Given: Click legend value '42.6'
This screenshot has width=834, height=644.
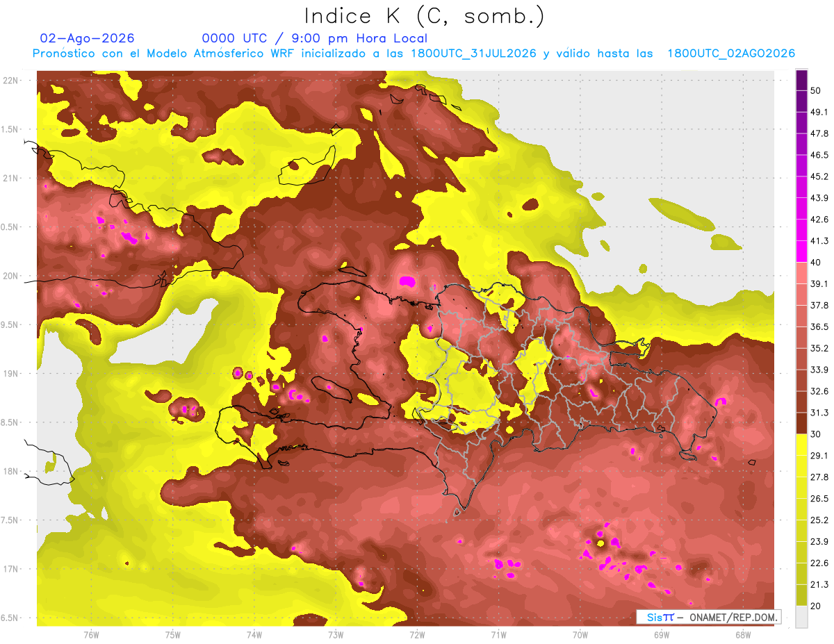Looking at the screenshot, I should coord(820,220).
